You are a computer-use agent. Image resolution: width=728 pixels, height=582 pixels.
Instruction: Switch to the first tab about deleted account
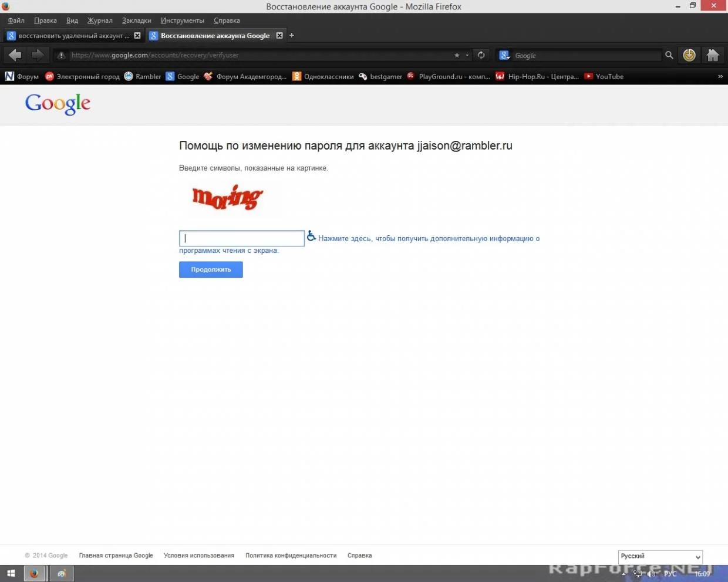click(x=73, y=35)
